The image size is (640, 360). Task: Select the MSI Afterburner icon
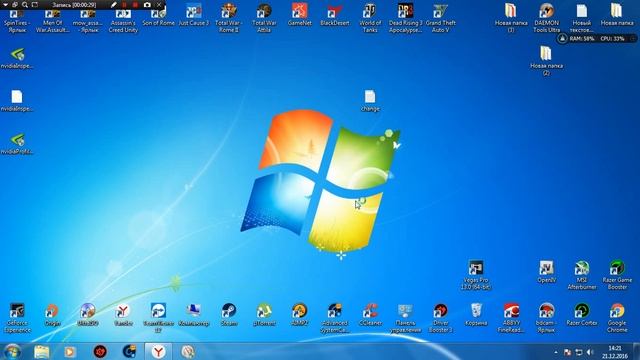pos(582,275)
